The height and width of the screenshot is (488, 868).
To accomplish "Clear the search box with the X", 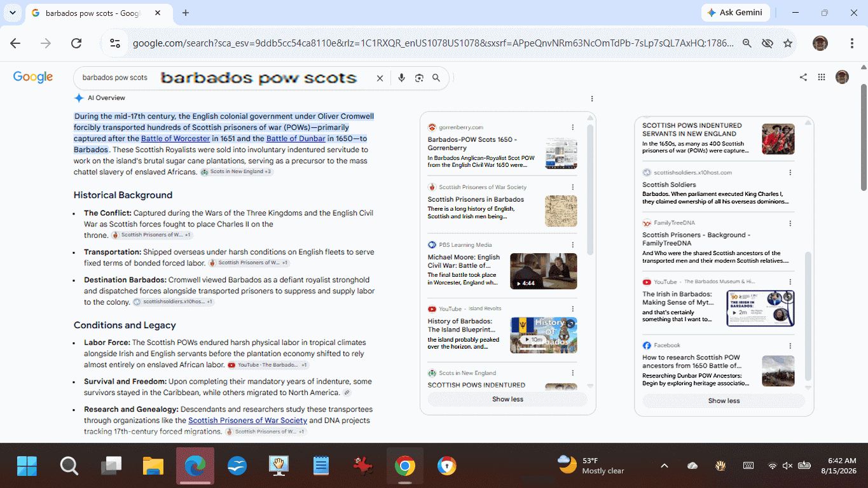I will point(380,78).
